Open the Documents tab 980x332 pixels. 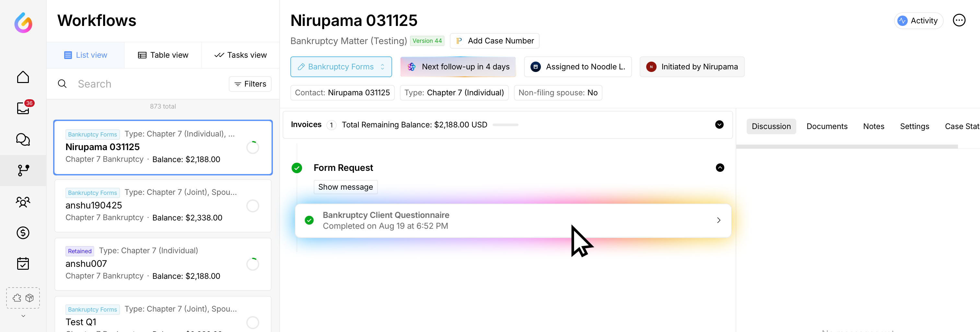coord(827,126)
